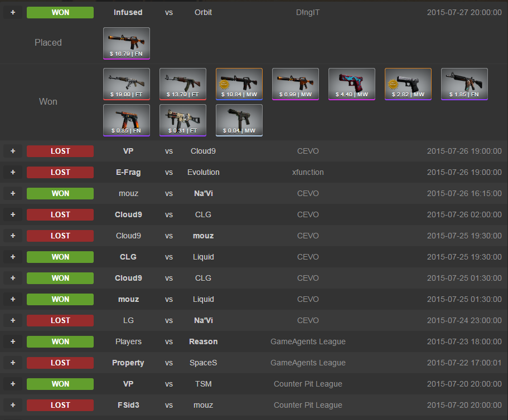Click the WON badge for Infused vs Orbit
508x420 pixels.
tap(60, 12)
